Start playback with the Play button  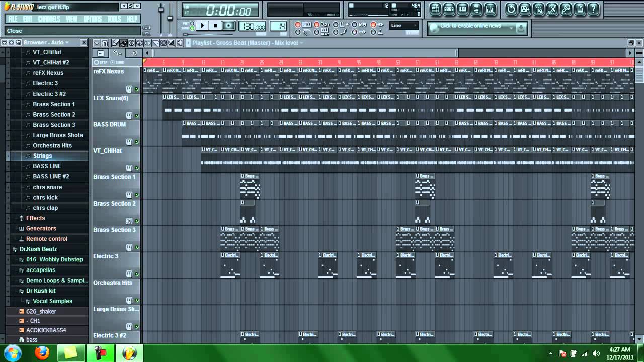[x=202, y=26]
